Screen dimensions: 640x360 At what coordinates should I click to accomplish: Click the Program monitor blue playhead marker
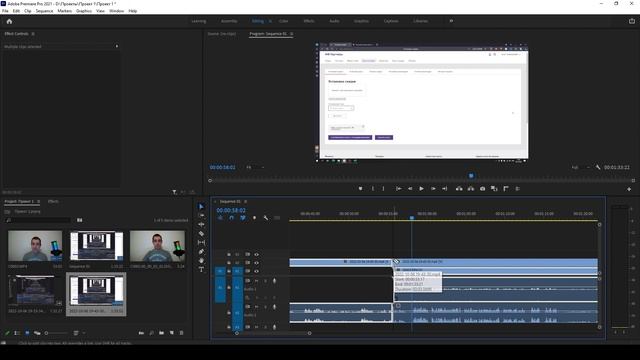pyautogui.click(x=471, y=176)
